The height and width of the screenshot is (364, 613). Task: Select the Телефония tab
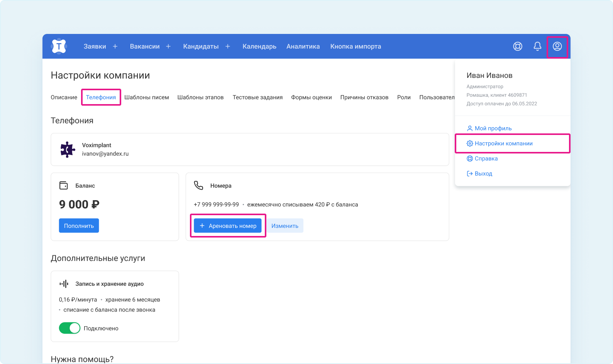101,97
